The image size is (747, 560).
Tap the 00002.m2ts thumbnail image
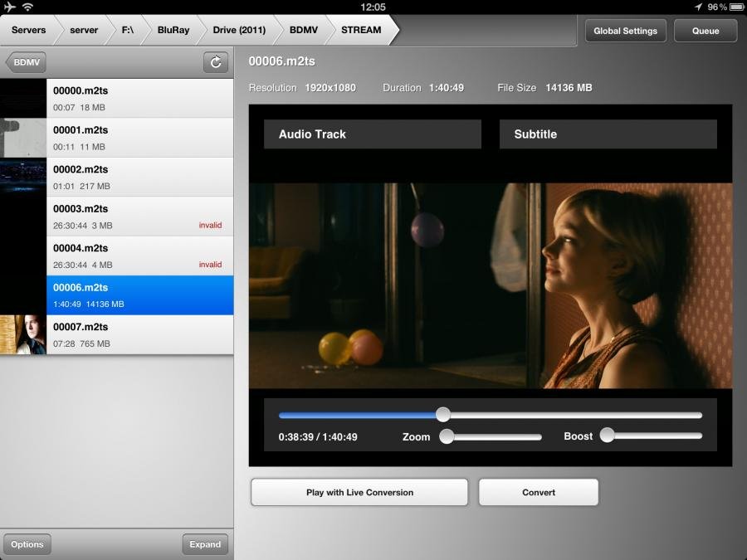(x=23, y=178)
